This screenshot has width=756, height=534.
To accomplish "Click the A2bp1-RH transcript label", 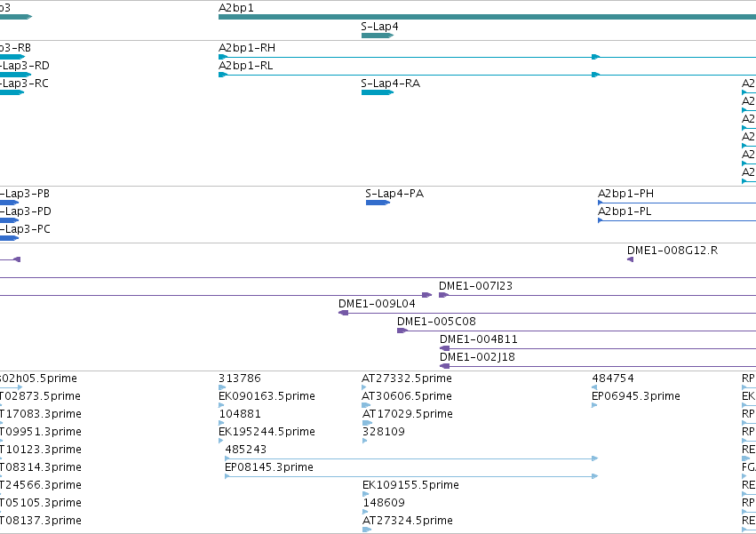I will click(x=247, y=48).
